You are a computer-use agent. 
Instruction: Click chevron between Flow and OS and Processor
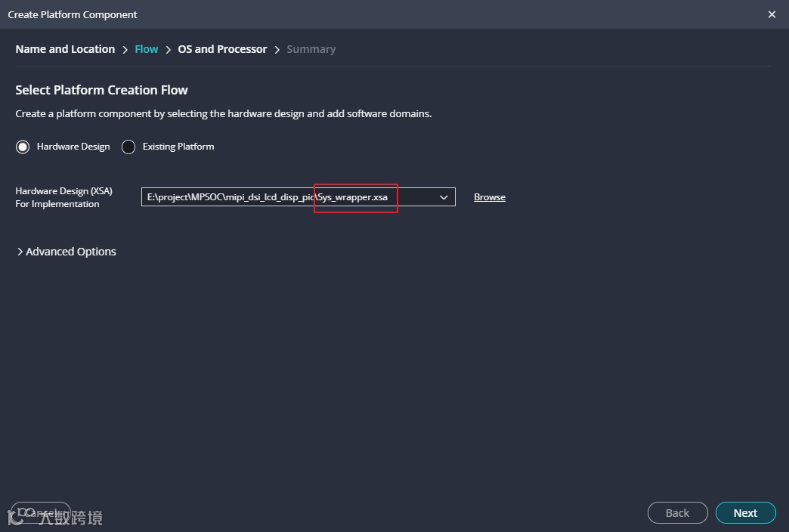(x=169, y=50)
